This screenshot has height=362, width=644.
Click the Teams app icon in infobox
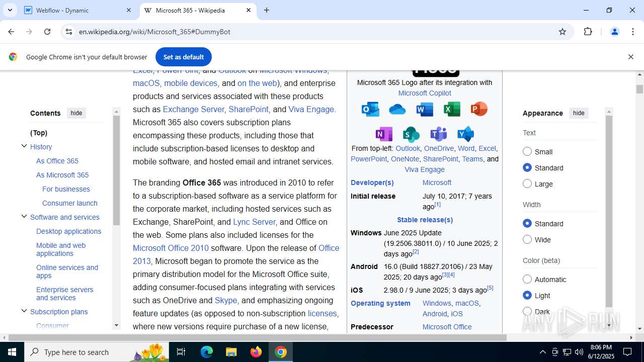coord(438,134)
